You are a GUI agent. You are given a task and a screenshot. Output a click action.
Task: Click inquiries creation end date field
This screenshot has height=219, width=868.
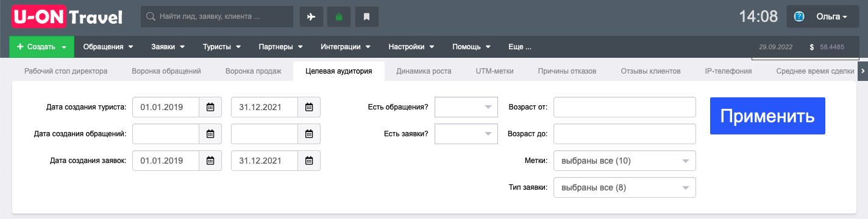click(265, 134)
